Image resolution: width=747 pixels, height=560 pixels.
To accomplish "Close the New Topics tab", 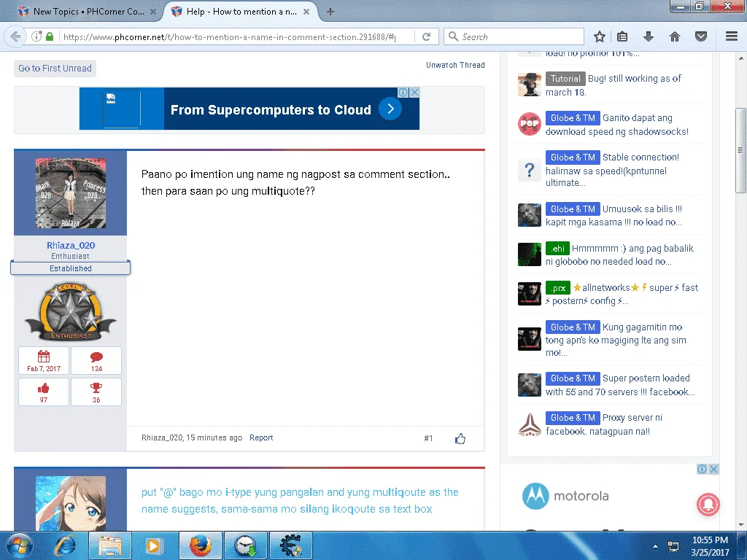I will click(x=153, y=12).
